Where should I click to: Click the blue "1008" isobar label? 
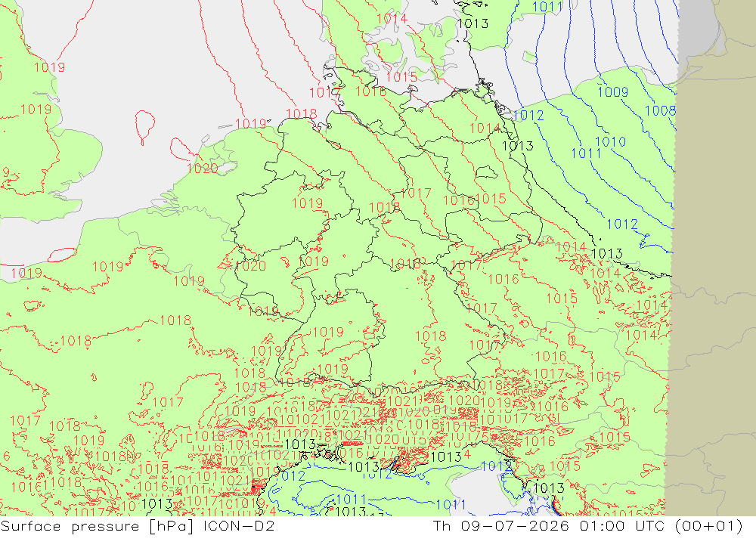[x=660, y=110]
